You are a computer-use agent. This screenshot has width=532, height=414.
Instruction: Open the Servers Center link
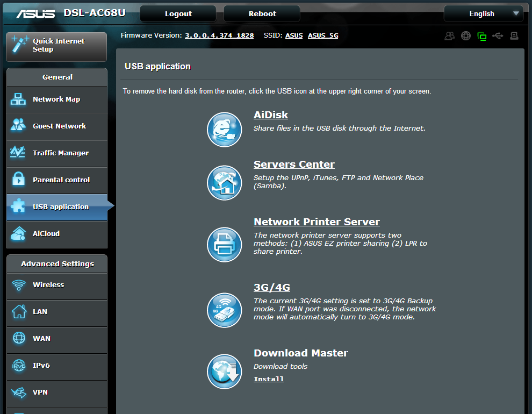click(294, 164)
